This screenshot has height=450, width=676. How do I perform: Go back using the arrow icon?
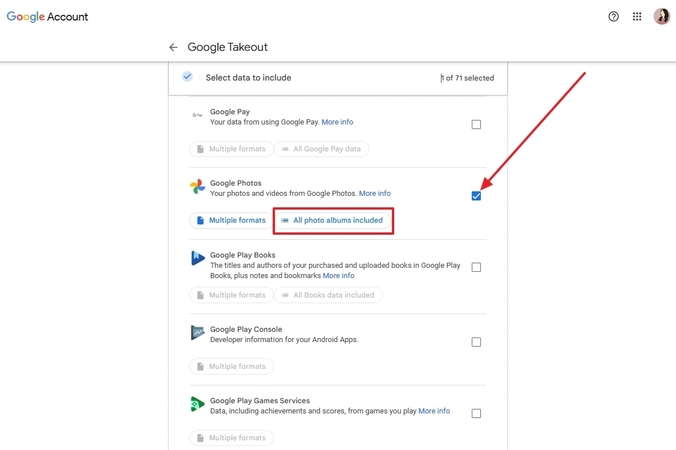pos(173,47)
